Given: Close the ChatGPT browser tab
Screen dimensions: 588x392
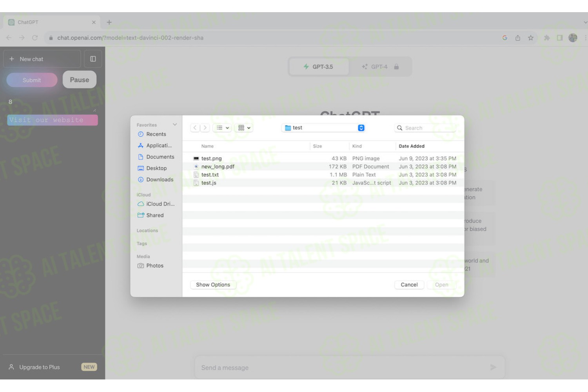Looking at the screenshot, I should 94,22.
